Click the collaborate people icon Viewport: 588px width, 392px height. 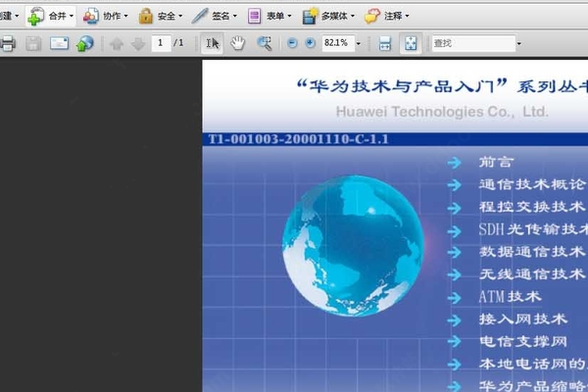(91, 16)
